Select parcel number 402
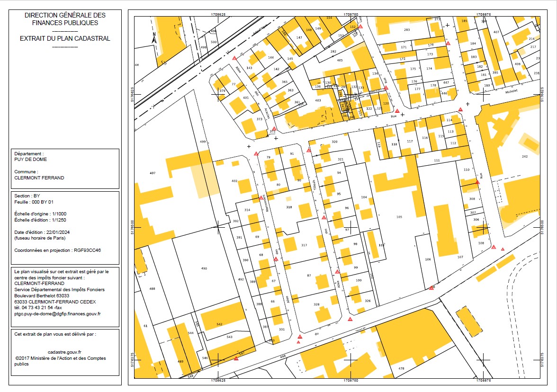Image resolution: width=557 pixels, height=392 pixels. [234, 181]
